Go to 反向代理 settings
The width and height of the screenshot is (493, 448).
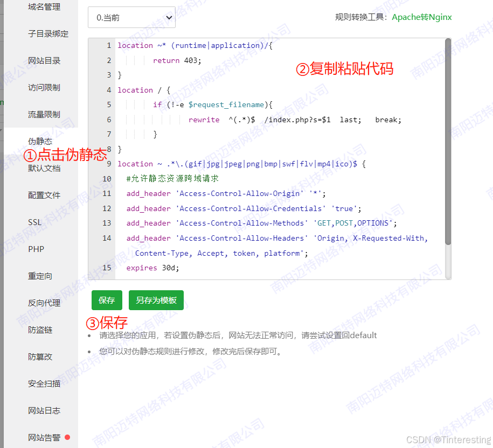[44, 303]
